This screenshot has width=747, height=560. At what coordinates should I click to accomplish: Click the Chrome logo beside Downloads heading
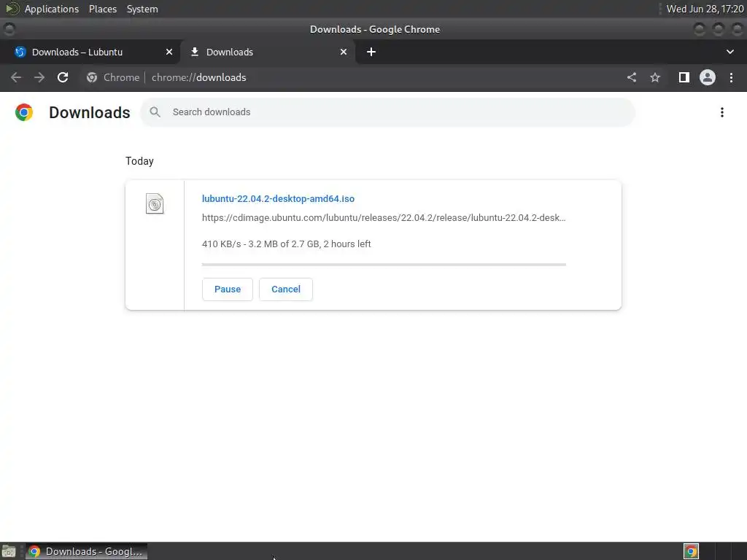point(24,112)
